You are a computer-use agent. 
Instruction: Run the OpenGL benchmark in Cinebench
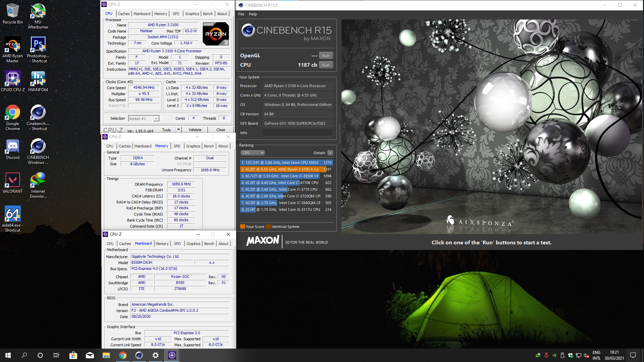pyautogui.click(x=326, y=56)
